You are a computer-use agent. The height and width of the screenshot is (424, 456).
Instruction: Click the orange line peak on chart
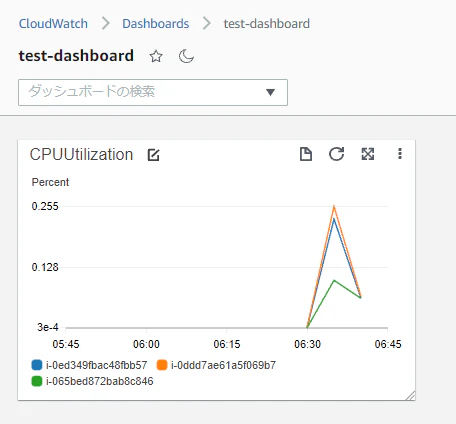334,207
